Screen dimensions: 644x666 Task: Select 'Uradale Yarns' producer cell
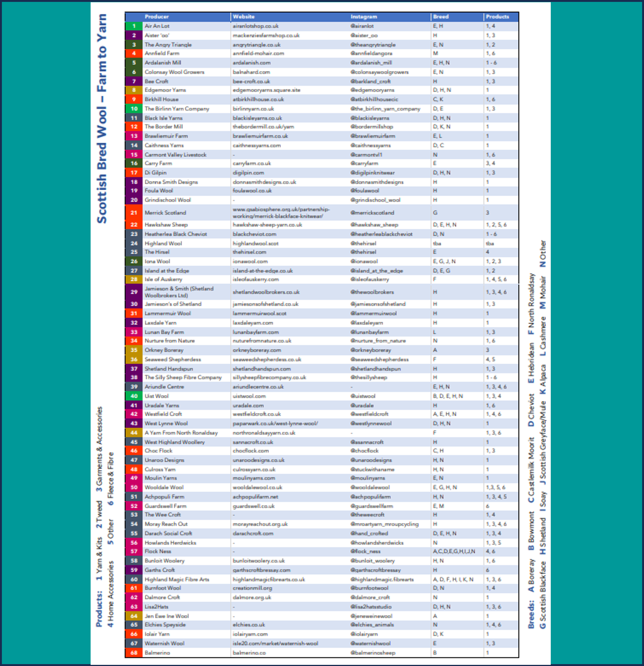coord(162,406)
